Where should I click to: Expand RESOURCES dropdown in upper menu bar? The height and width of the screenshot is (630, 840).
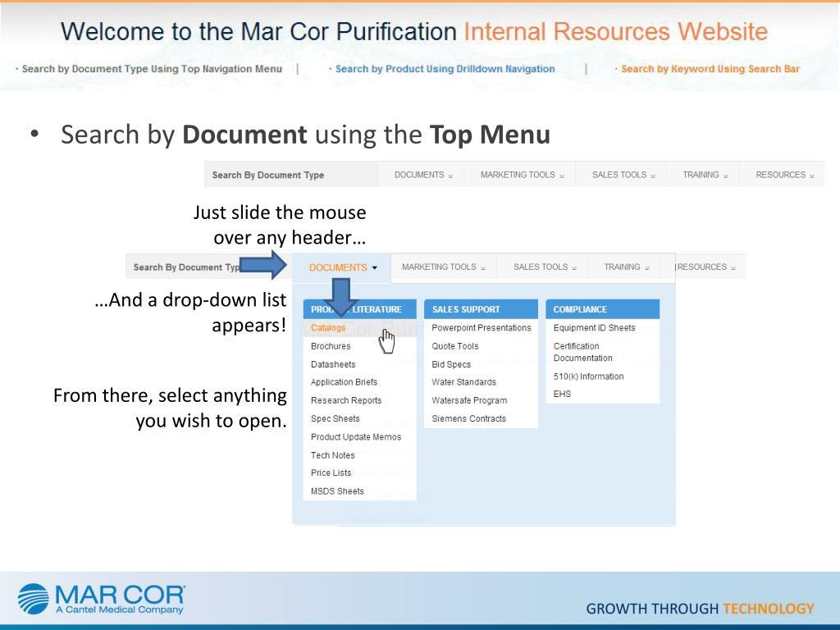pos(785,175)
